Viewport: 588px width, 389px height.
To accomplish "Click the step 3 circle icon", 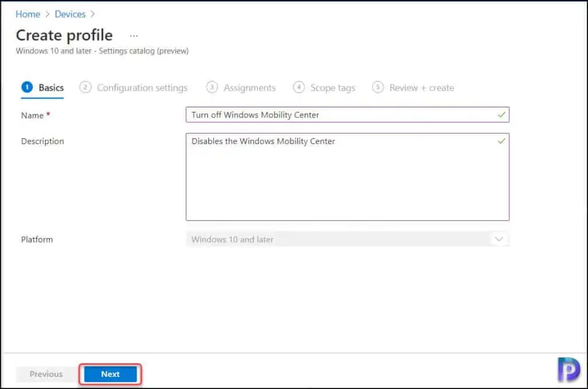I will click(x=212, y=87).
